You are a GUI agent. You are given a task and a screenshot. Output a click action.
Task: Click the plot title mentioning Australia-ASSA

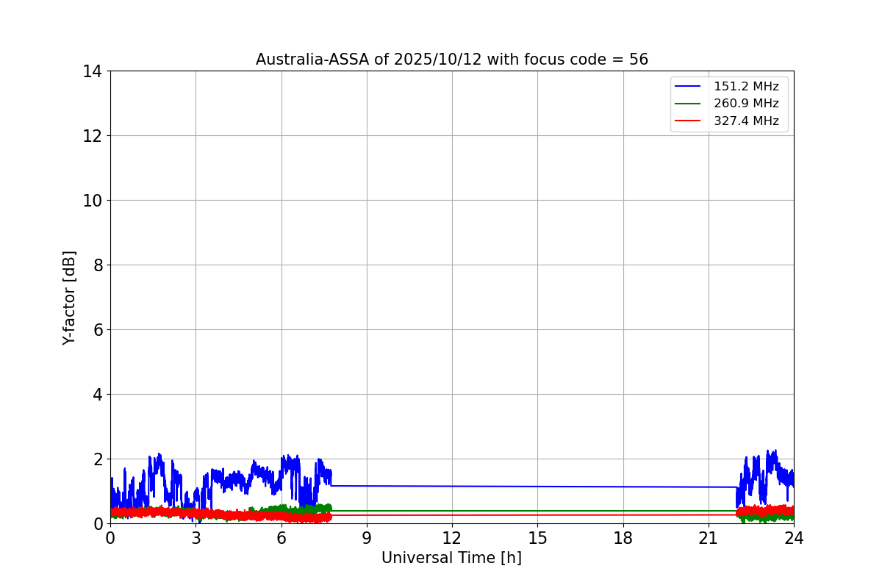point(452,60)
